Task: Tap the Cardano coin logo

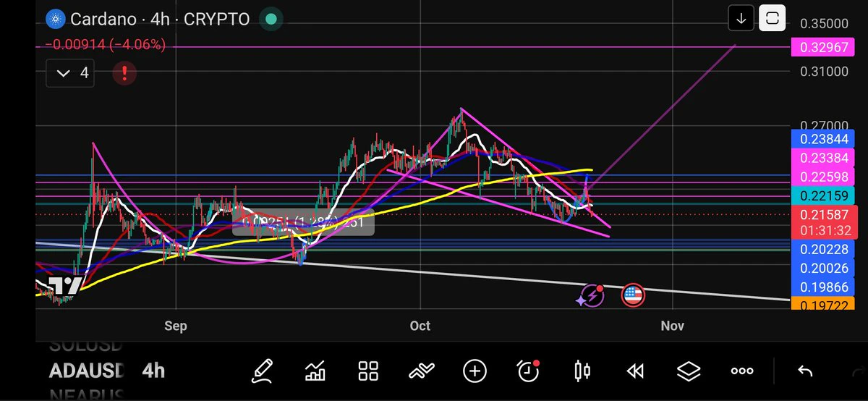Action: tap(55, 20)
